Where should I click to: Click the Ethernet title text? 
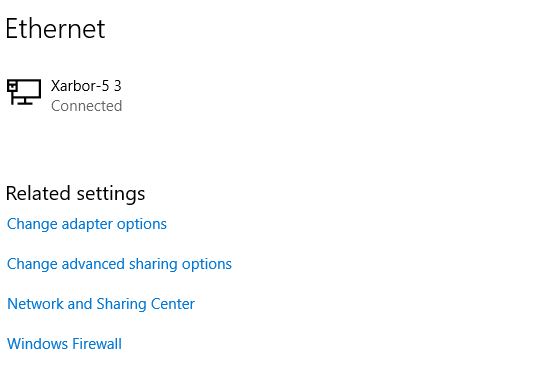pos(55,29)
